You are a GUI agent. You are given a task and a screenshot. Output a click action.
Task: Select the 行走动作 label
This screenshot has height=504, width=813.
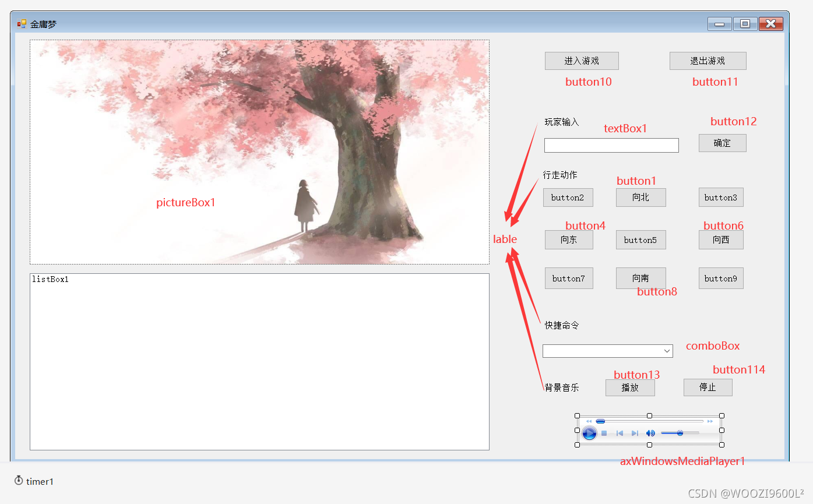click(x=560, y=175)
